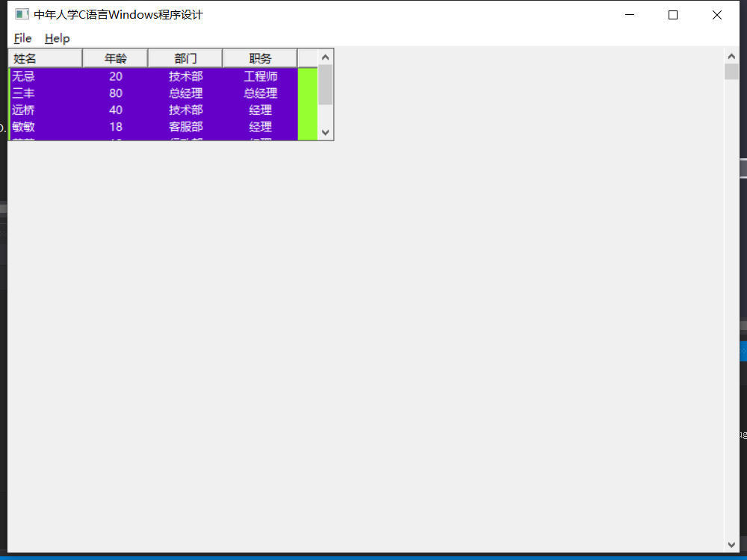The width and height of the screenshot is (747, 560).
Task: Click the 部门 column header
Action: (x=185, y=58)
